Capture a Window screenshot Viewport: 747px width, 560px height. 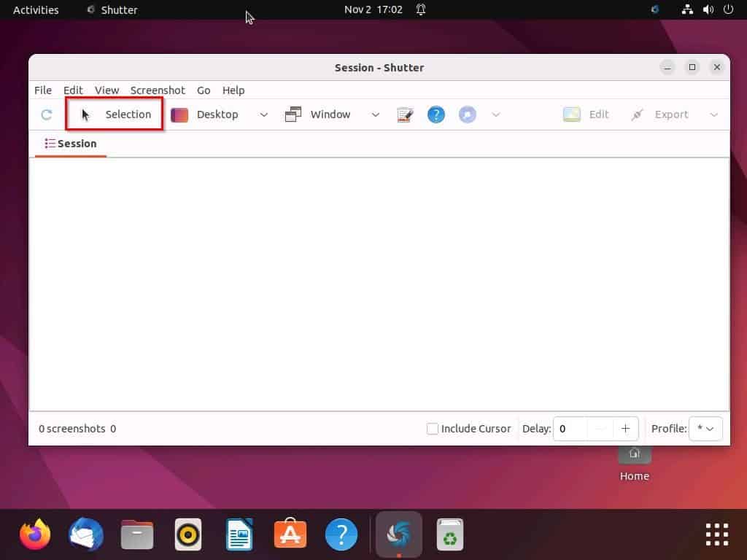tap(318, 114)
